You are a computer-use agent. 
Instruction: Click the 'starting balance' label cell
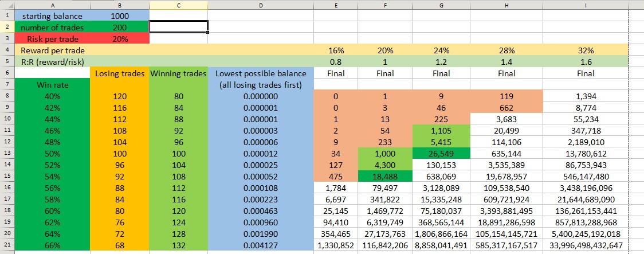tap(52, 16)
